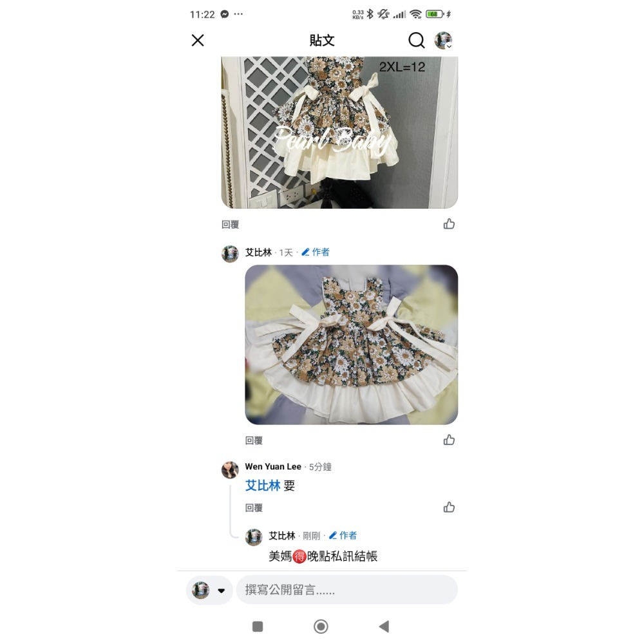The image size is (644, 644).
Task: Open search via magnifier icon
Action: click(416, 40)
